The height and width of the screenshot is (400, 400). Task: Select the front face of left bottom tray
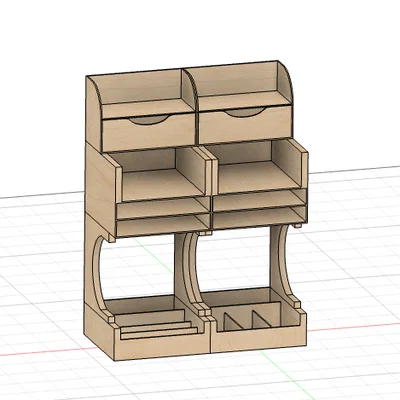(162, 347)
